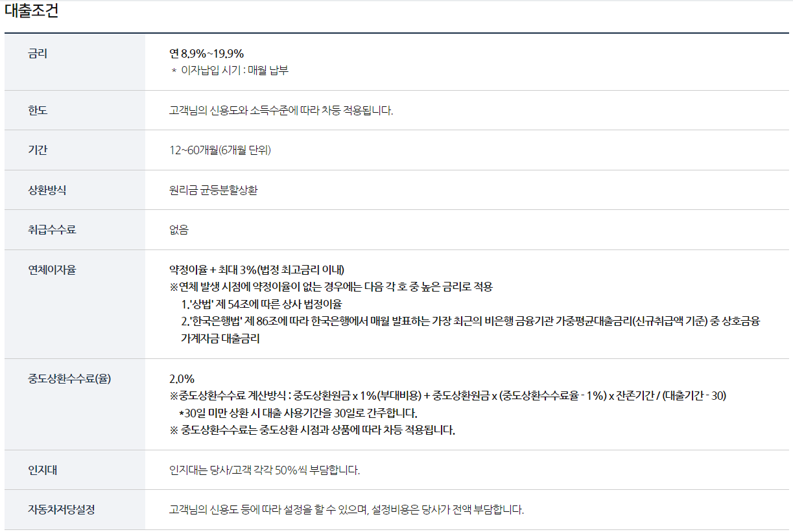This screenshot has height=532, width=793.
Task: Select the 취급수수료 row label
Action: pyautogui.click(x=52, y=230)
